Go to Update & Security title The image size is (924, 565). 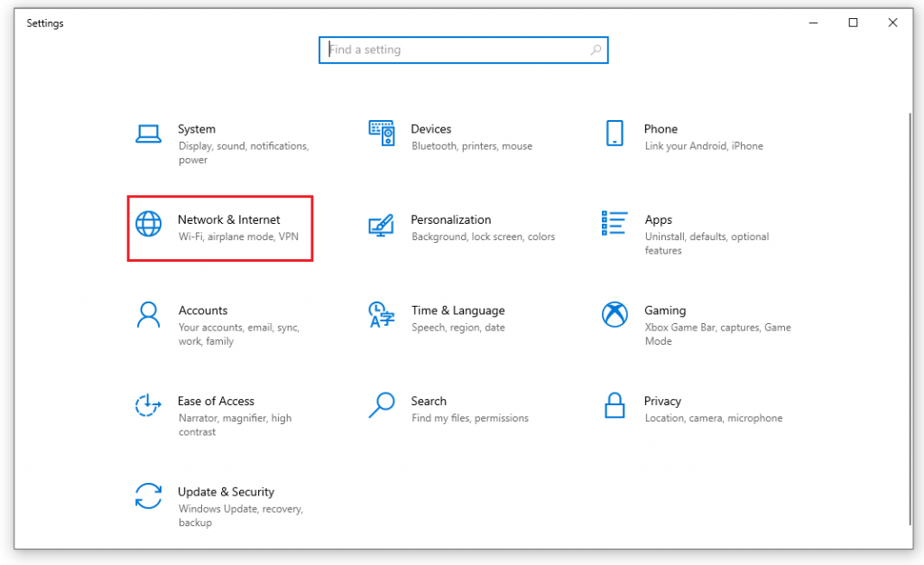pyautogui.click(x=226, y=492)
